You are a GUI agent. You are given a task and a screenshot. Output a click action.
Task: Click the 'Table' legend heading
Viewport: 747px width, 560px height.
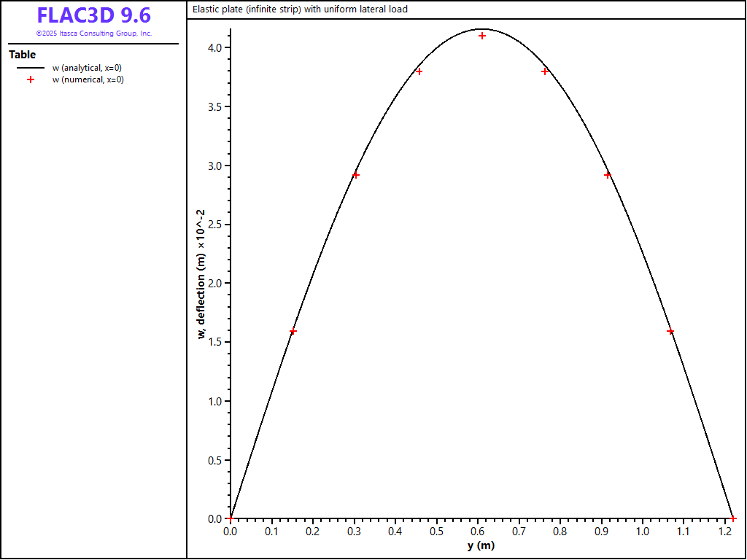pos(23,55)
